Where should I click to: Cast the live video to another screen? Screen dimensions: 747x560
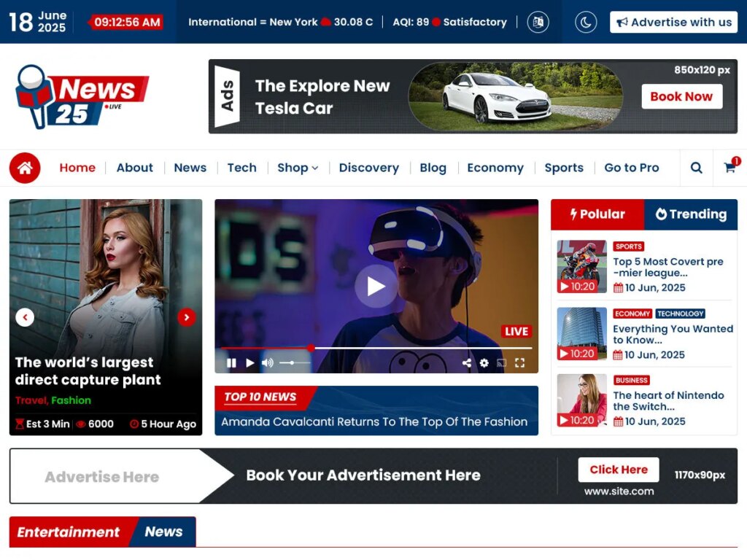click(x=503, y=362)
